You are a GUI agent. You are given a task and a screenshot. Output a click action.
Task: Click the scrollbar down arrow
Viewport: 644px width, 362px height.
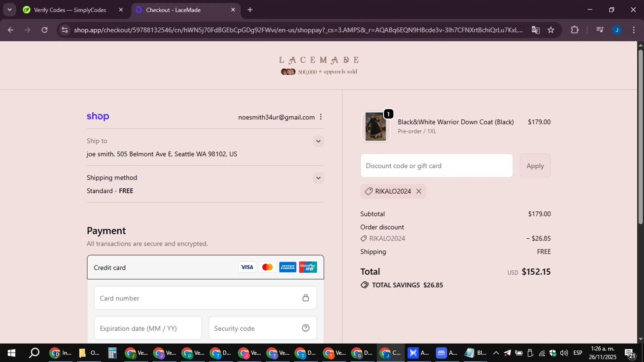[640, 339]
